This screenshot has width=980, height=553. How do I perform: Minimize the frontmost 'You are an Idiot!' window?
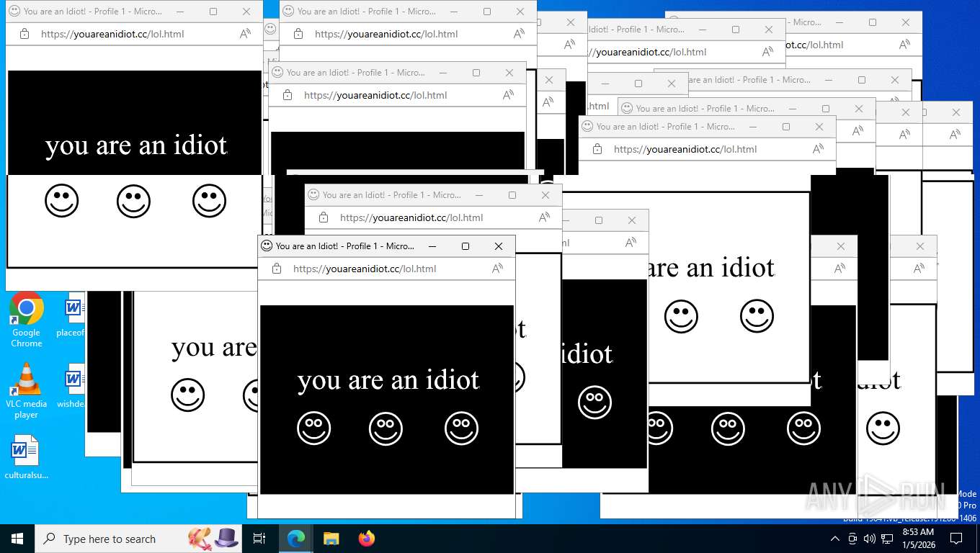432,246
